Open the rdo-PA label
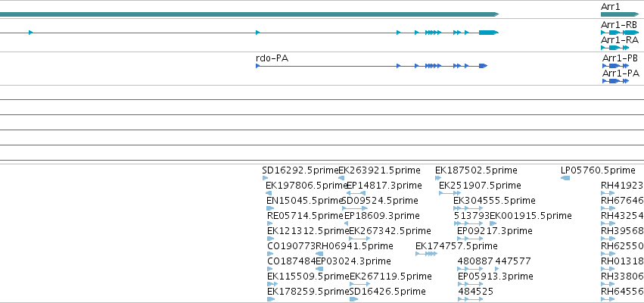 [x=272, y=58]
